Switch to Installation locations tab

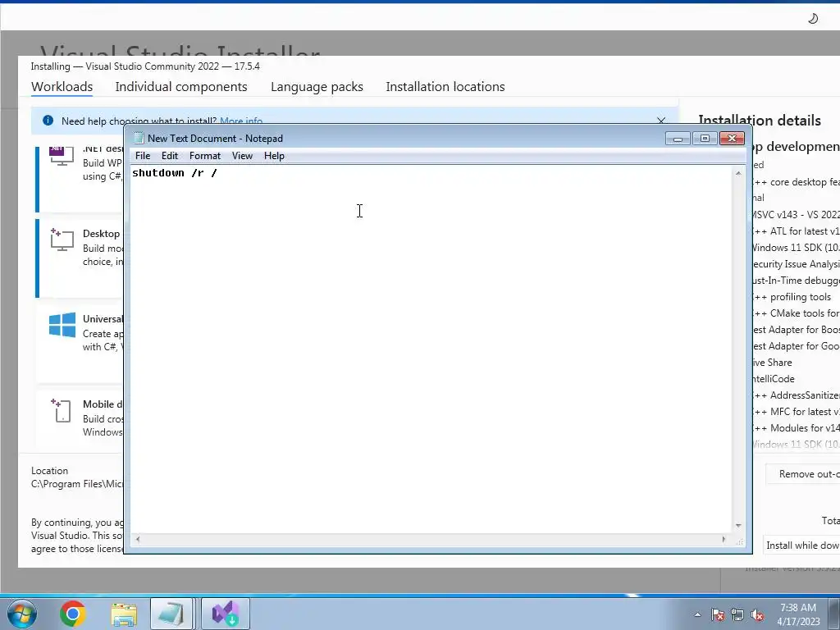tap(445, 87)
